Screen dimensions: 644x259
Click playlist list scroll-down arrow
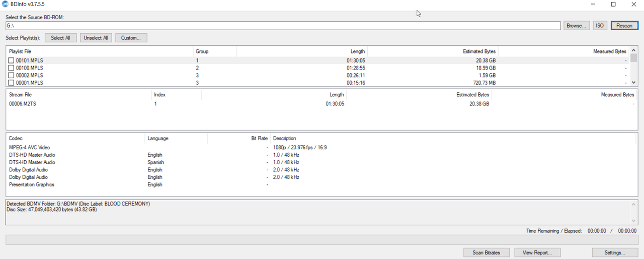click(633, 83)
